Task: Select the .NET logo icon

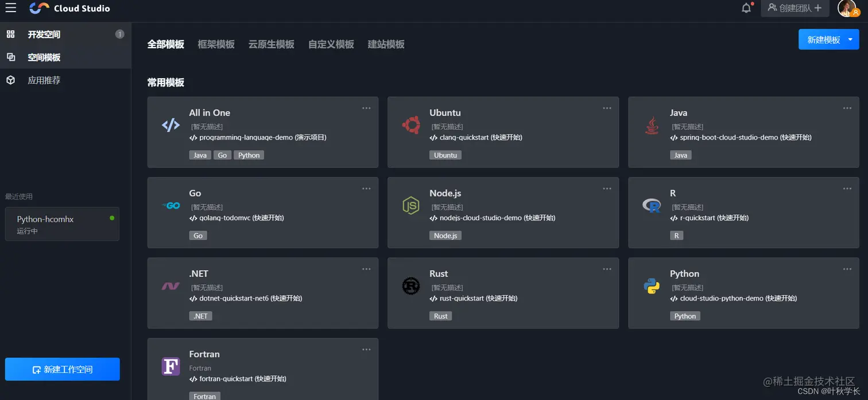Action: [170, 286]
